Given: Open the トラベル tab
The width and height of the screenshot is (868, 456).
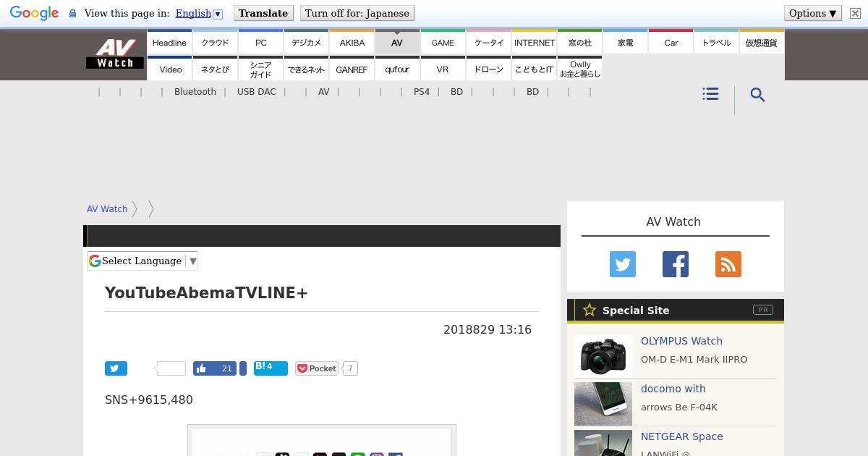Looking at the screenshot, I should pos(716,43).
